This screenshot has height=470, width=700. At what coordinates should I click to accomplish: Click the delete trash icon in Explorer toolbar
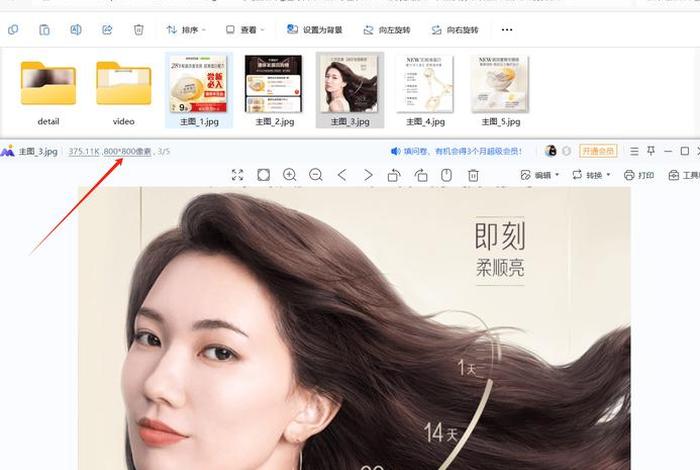click(x=138, y=30)
